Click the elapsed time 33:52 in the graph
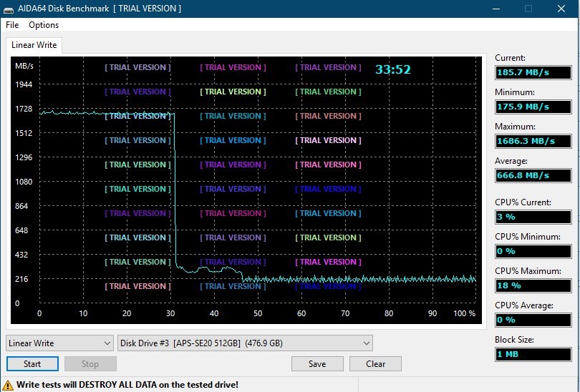Screen dimensions: 580x392 point(393,69)
